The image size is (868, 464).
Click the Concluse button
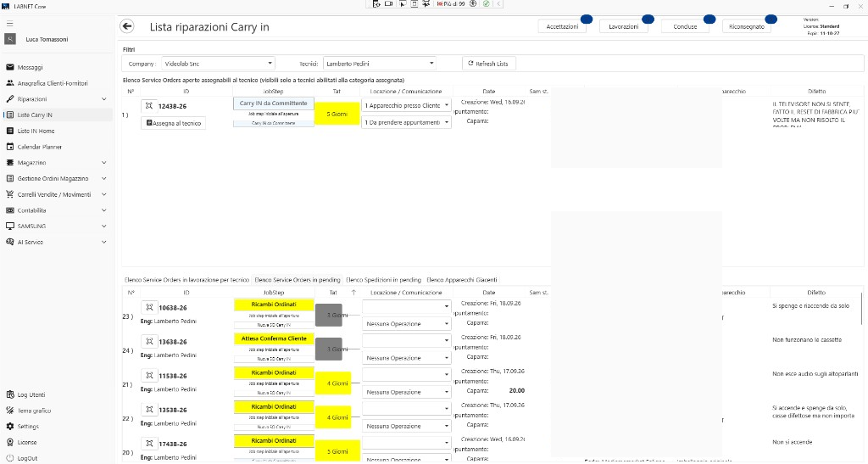click(685, 26)
